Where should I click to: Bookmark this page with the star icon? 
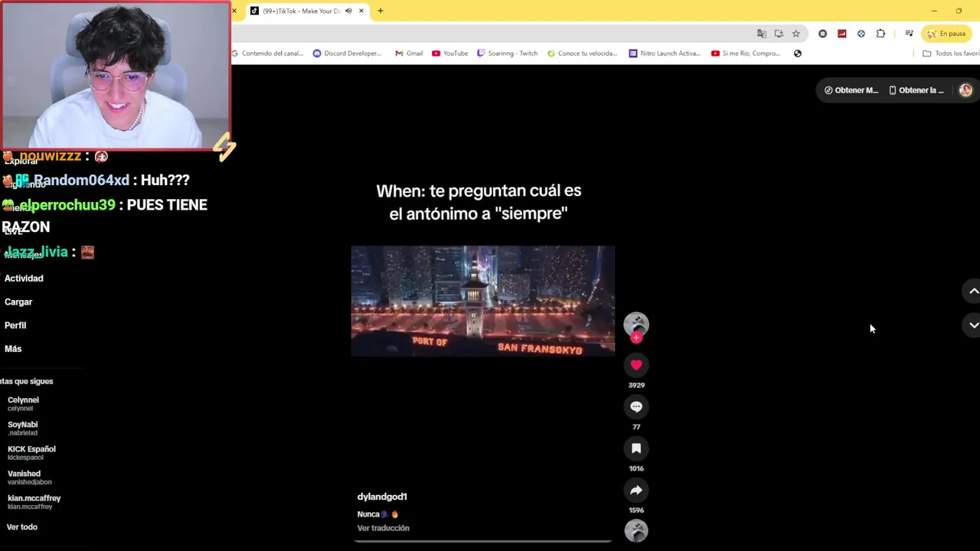click(796, 34)
